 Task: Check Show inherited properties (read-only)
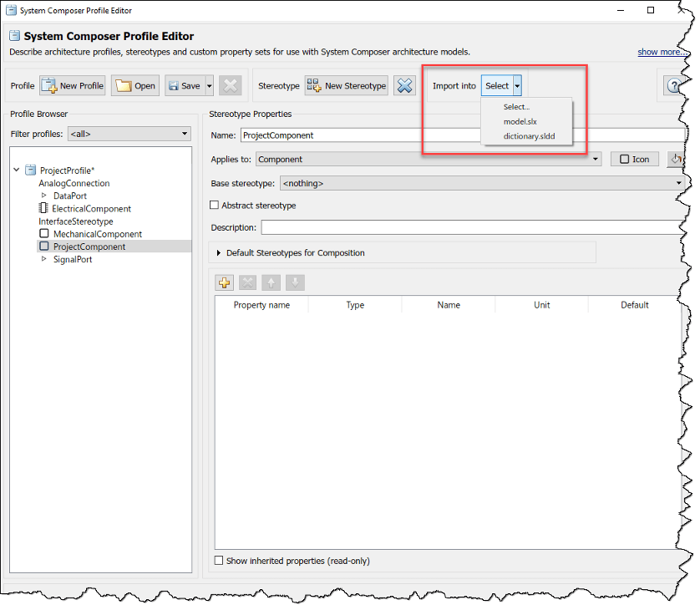tap(218, 561)
